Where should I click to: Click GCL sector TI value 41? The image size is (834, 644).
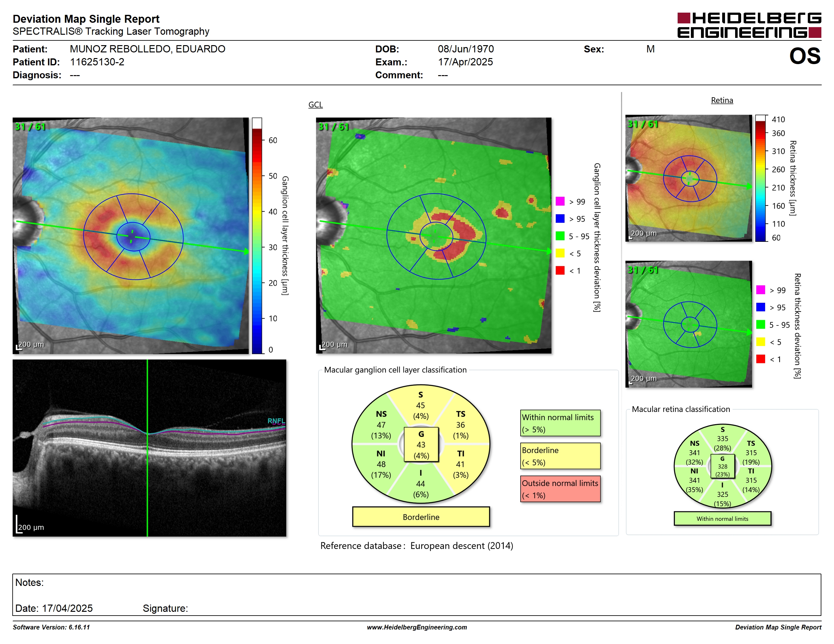(x=461, y=464)
